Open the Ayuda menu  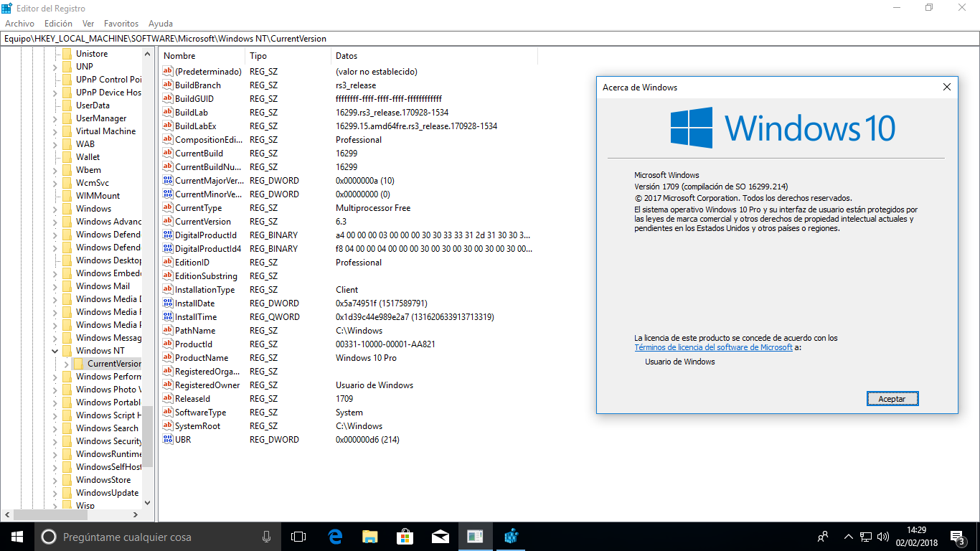tap(160, 24)
